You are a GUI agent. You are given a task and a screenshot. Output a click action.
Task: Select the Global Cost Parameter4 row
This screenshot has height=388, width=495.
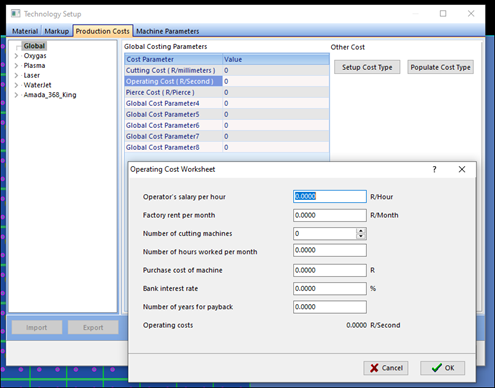click(x=227, y=103)
